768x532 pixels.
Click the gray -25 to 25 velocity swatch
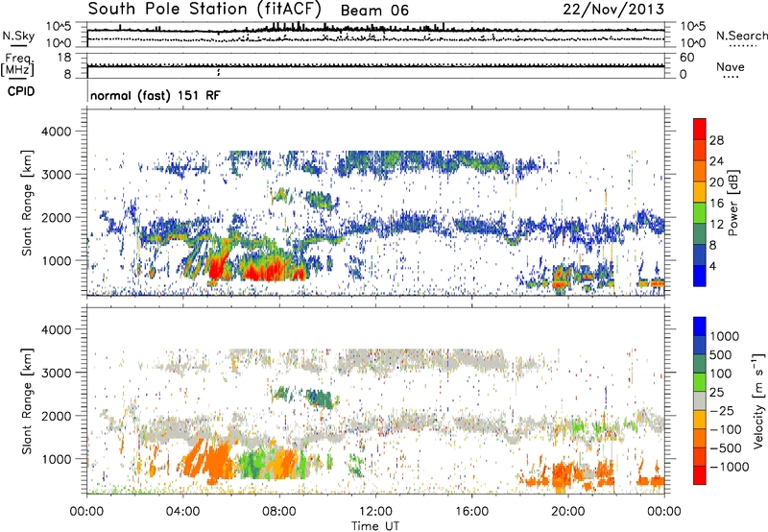coord(700,400)
